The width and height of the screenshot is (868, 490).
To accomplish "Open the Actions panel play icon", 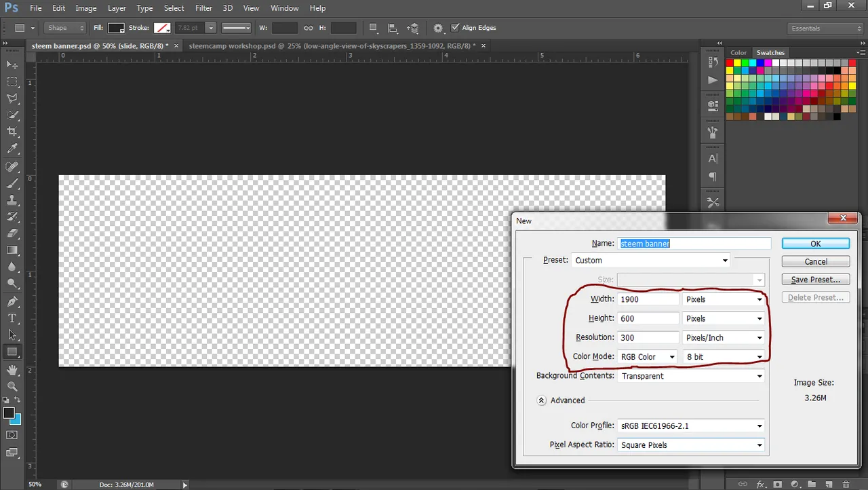I will (713, 80).
